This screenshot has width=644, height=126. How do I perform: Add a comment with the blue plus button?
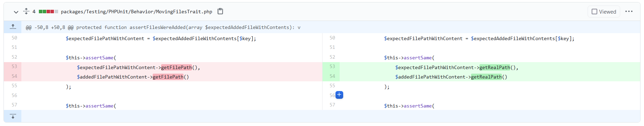click(x=339, y=95)
